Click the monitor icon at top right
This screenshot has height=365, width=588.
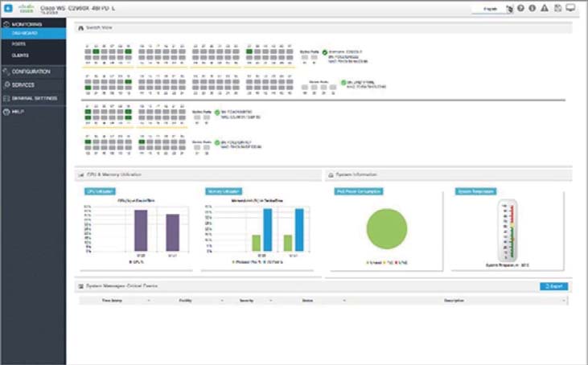coord(571,9)
